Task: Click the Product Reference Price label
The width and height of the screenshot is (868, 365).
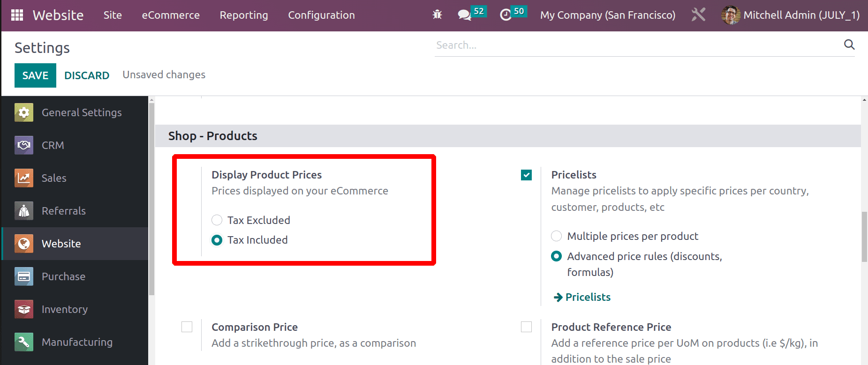Action: [x=611, y=327]
